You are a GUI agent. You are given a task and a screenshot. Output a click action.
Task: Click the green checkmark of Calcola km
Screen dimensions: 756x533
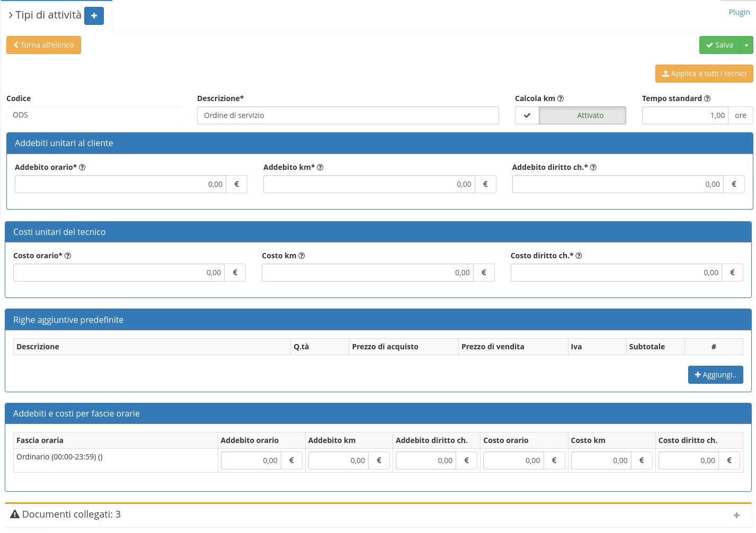click(527, 115)
